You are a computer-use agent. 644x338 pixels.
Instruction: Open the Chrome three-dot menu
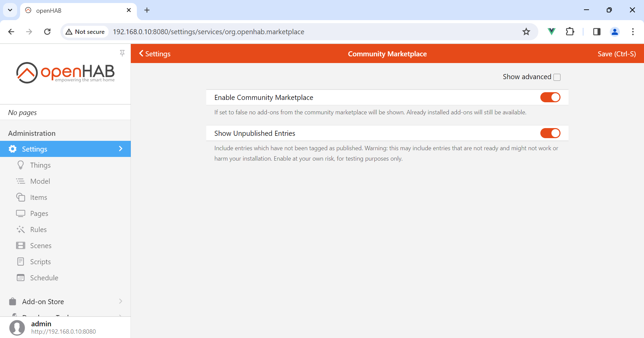click(633, 32)
